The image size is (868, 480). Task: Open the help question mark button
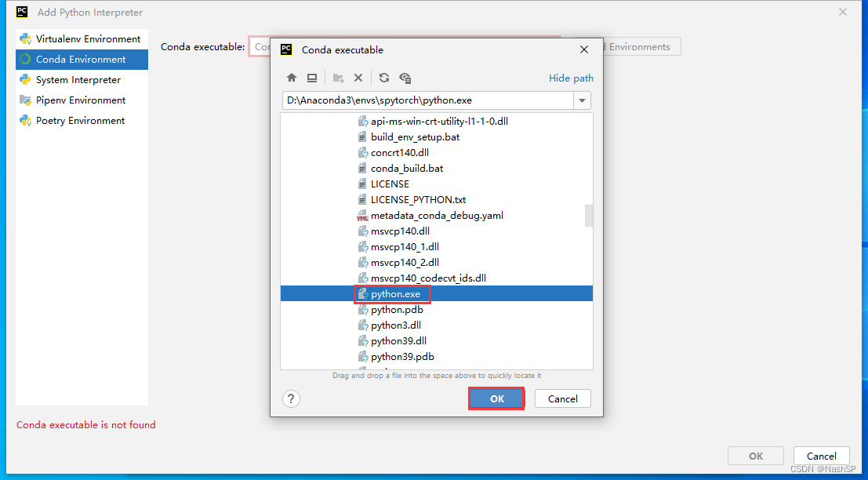tap(291, 398)
